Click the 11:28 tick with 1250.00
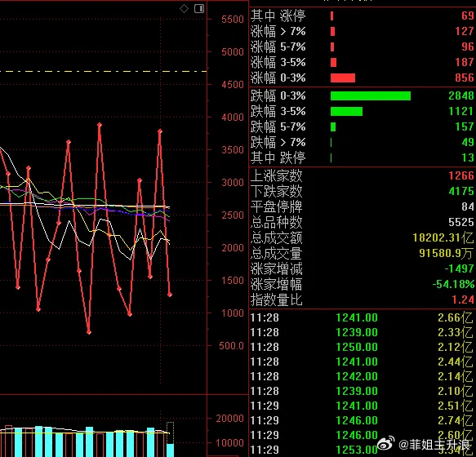This screenshot has width=476, height=457. pos(363,347)
